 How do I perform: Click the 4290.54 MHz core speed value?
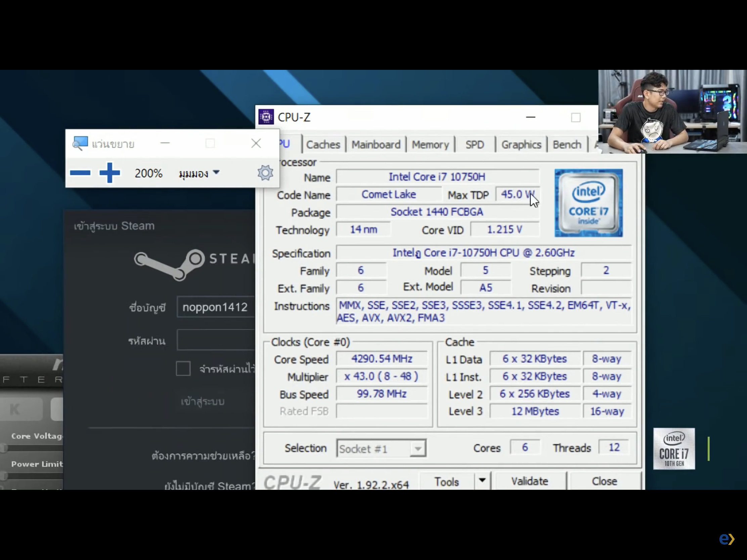(382, 359)
